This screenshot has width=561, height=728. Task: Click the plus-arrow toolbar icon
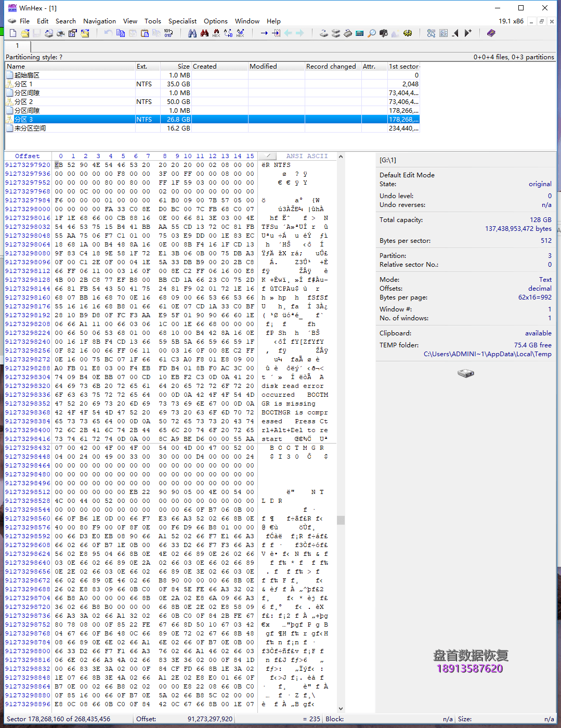(x=467, y=33)
